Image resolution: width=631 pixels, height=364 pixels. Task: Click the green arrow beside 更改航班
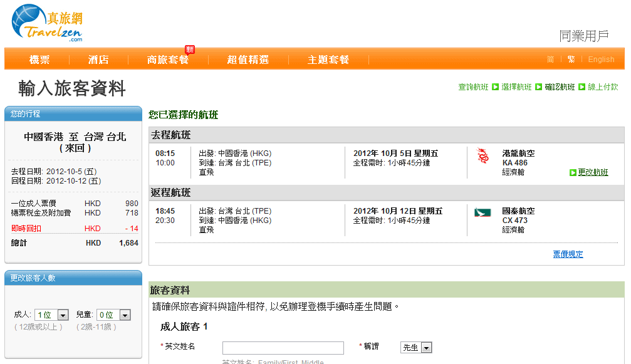[573, 172]
